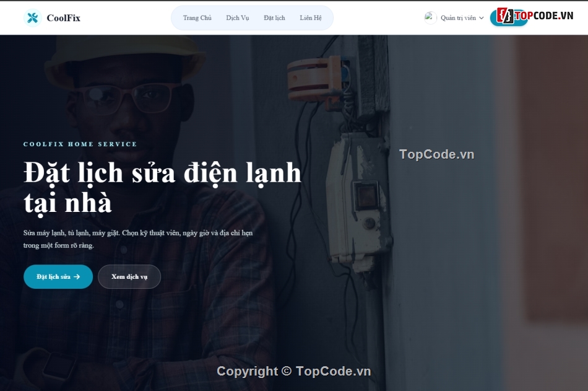Open the Liên Hệ menu item
The height and width of the screenshot is (391, 588).
tap(311, 17)
